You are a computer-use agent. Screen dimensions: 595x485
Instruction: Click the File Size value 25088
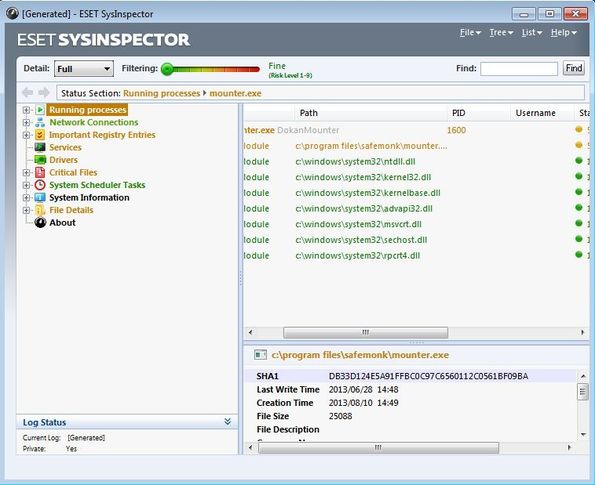(x=340, y=416)
